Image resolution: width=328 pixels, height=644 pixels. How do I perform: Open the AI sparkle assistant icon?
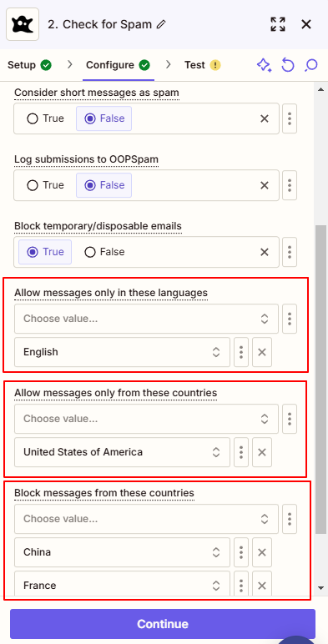pyautogui.click(x=264, y=65)
